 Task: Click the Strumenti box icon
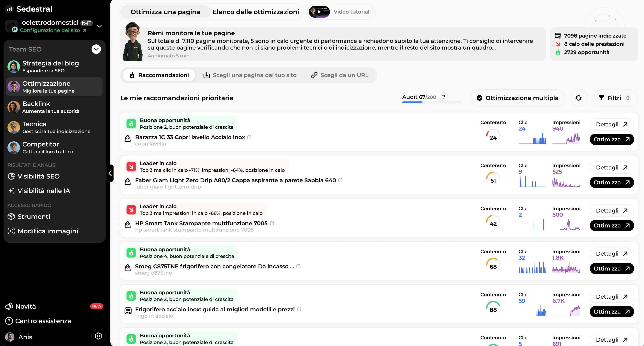11,216
